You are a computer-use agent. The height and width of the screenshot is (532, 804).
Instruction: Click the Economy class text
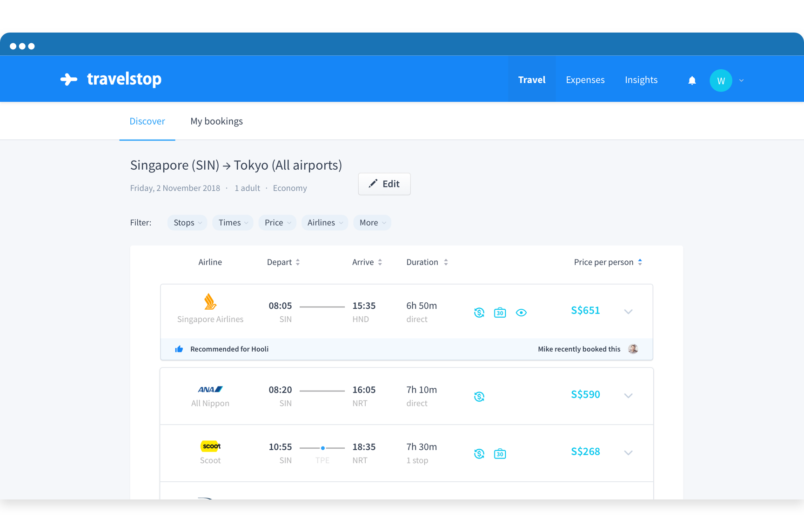tap(290, 188)
